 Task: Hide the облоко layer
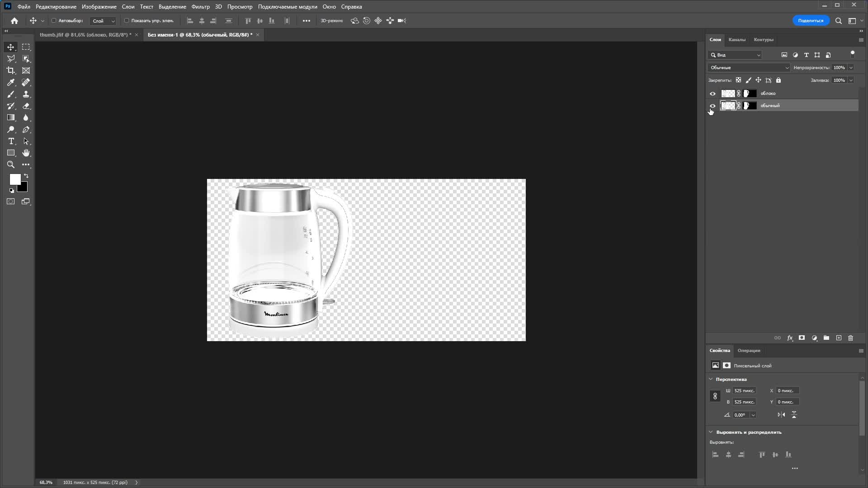[712, 94]
